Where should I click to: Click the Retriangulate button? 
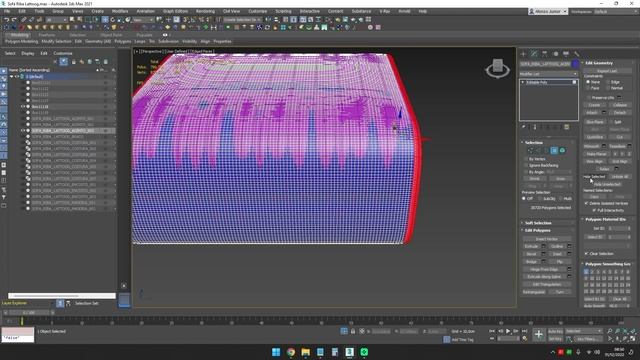[534, 292]
